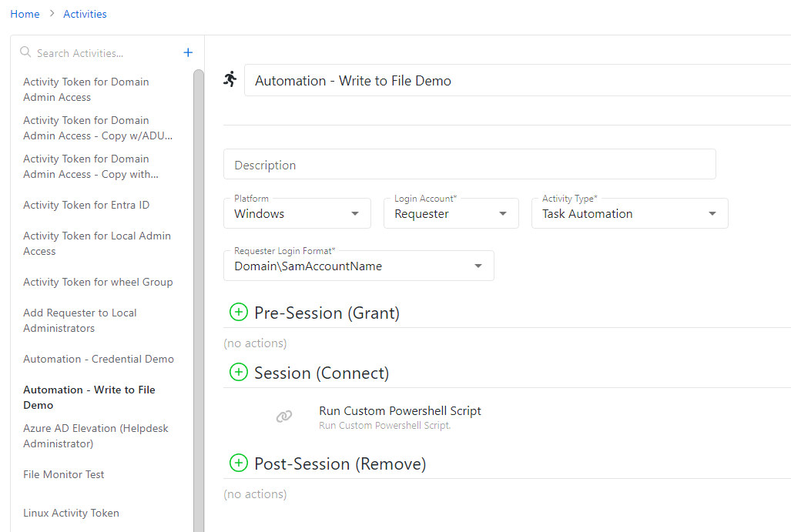Add a Post-Session (Remove) action
This screenshot has width=791, height=532.
pyautogui.click(x=239, y=463)
